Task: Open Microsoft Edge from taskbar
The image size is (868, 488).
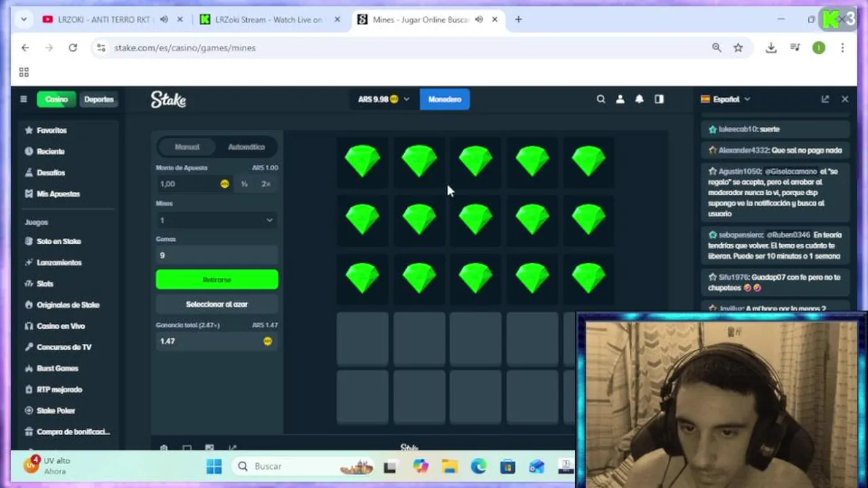Action: (x=479, y=466)
